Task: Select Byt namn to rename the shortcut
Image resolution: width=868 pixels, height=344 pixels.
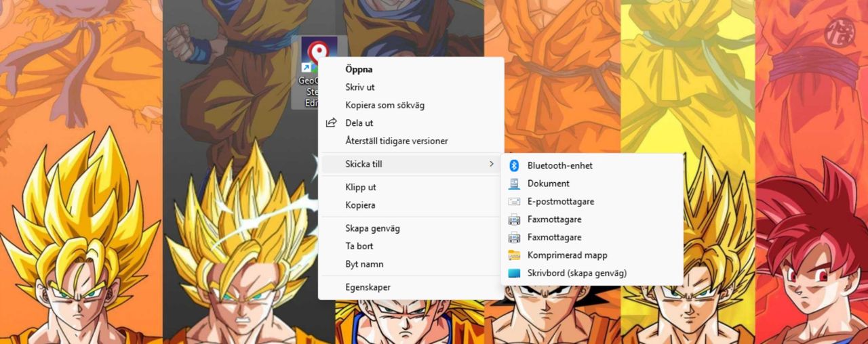Action: tap(411, 264)
